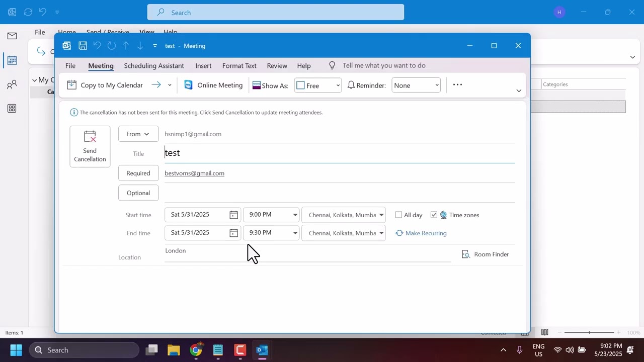
Task: Go to Next Item down arrow
Action: (x=140, y=46)
